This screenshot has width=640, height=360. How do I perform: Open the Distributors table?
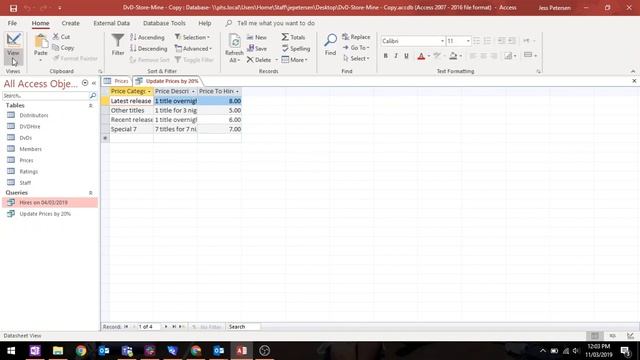click(x=33, y=116)
